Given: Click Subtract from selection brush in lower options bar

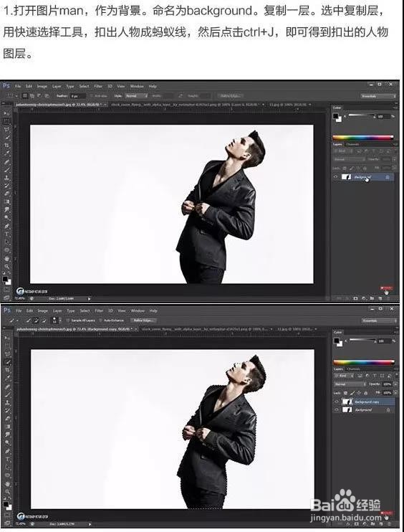Looking at the screenshot, I should point(44,320).
